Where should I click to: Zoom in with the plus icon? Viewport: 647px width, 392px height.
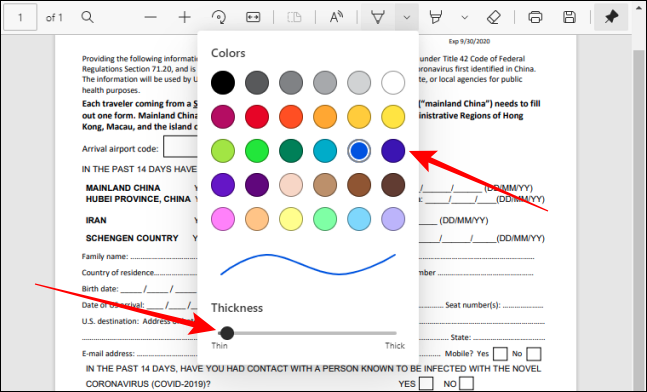point(184,17)
